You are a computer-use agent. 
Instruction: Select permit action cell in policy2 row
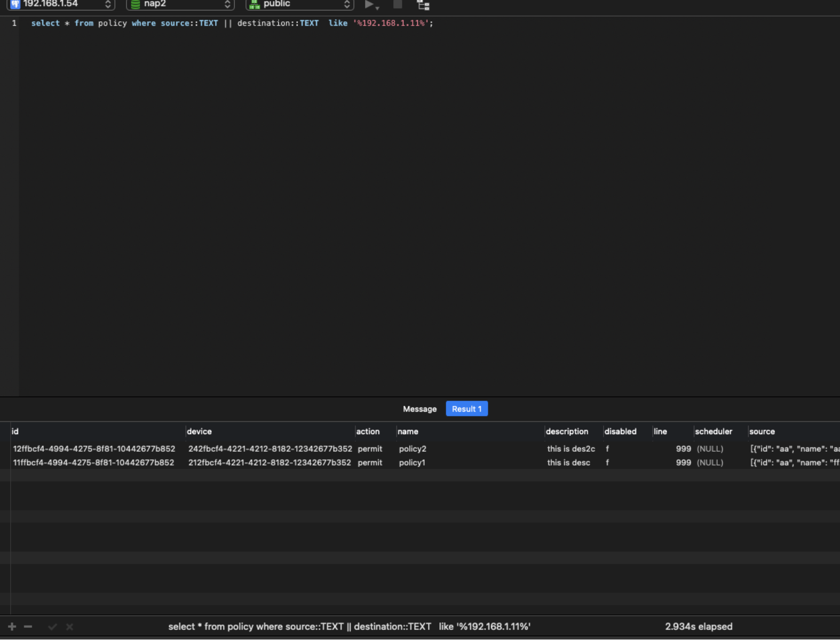click(x=370, y=449)
